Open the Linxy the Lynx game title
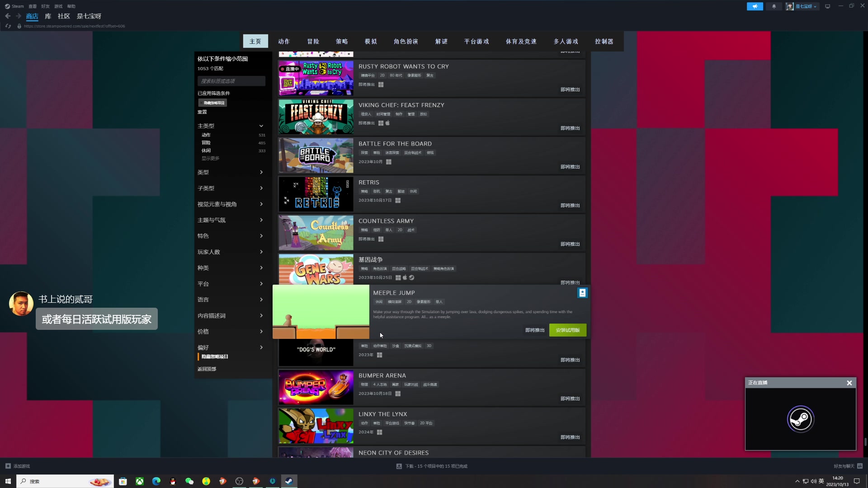 pos(383,414)
